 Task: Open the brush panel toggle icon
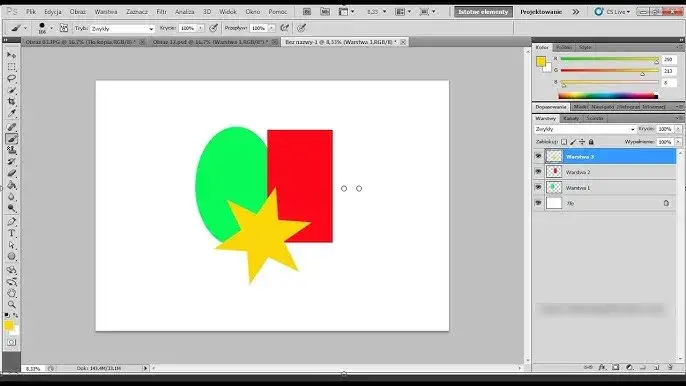click(x=64, y=28)
